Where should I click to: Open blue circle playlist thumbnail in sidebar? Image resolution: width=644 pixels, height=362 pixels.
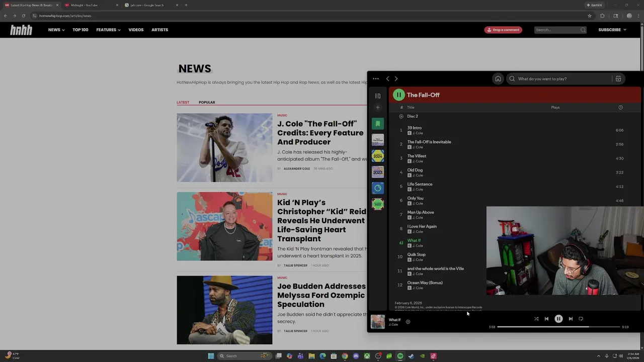378,188
